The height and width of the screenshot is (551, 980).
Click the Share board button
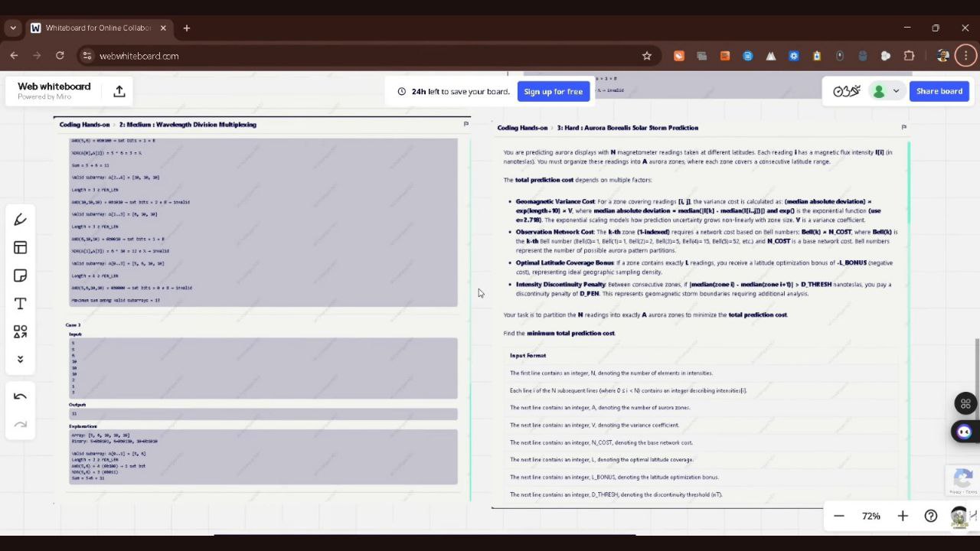939,91
